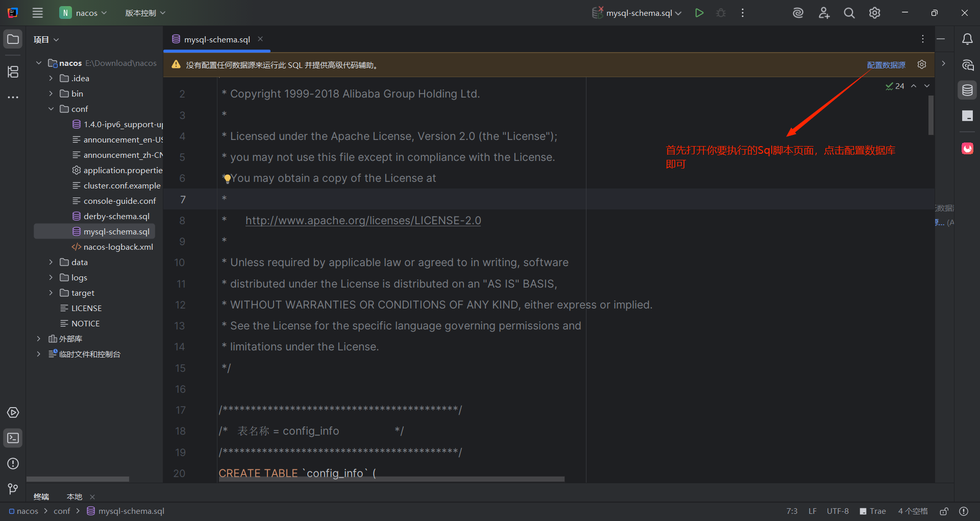Screen dimensions: 980x521
Task: Open the Terminal tool window icon
Action: pyautogui.click(x=13, y=438)
